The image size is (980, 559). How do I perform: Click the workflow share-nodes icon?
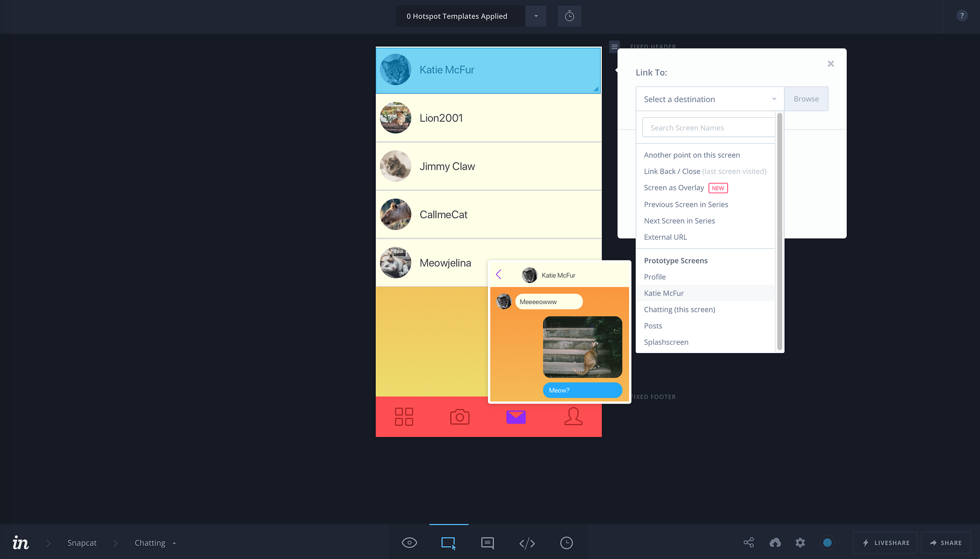coord(749,542)
